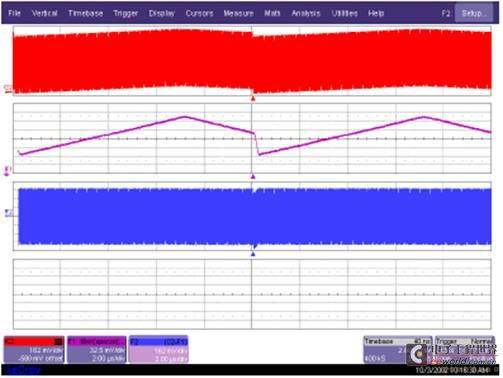Click the F2 Setup... button
The image size is (503, 378).
tap(474, 13)
